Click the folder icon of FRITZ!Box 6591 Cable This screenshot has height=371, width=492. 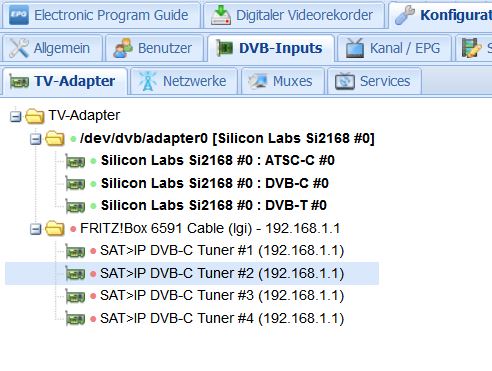coord(55,228)
